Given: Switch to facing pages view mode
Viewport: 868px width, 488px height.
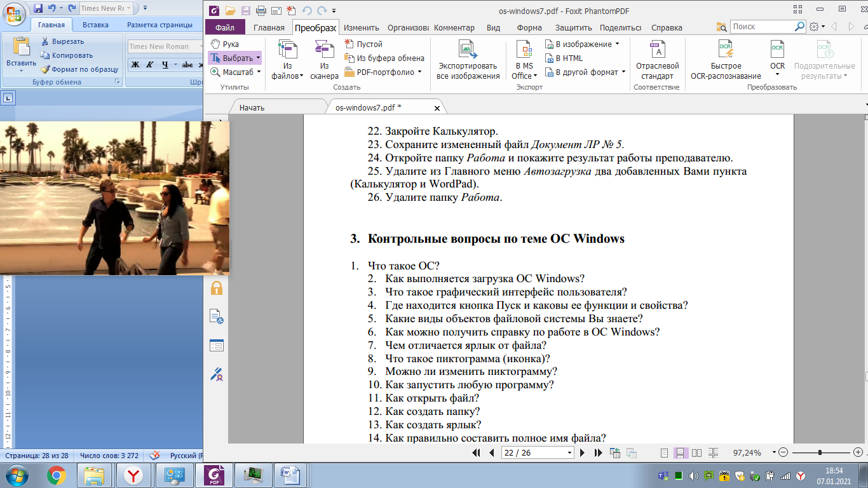Looking at the screenshot, I should 696,453.
